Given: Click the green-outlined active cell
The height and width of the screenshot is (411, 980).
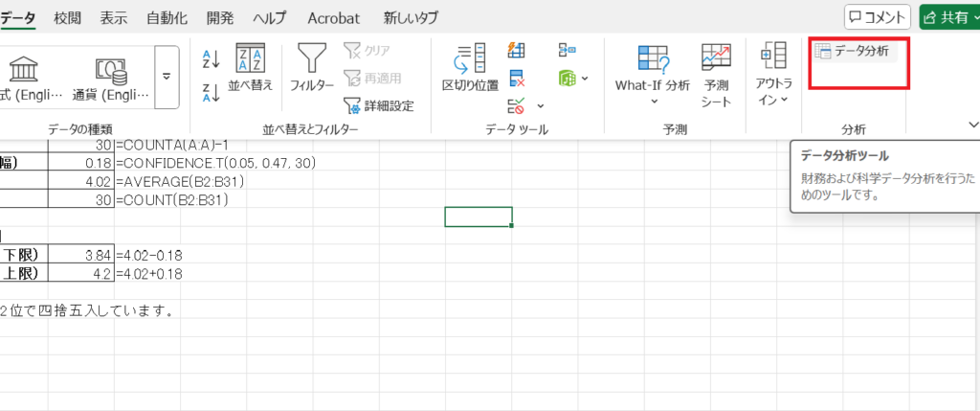Looking at the screenshot, I should [x=479, y=217].
